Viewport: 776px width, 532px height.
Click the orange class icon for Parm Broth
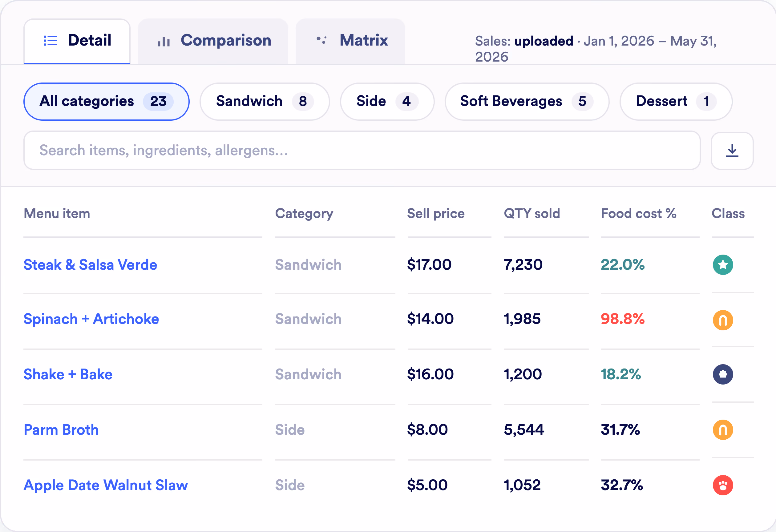coord(723,429)
